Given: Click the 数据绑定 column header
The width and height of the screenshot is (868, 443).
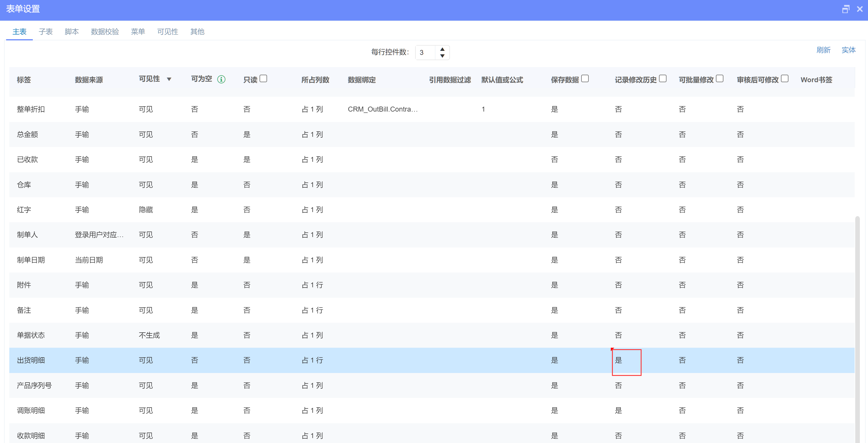Looking at the screenshot, I should 362,80.
